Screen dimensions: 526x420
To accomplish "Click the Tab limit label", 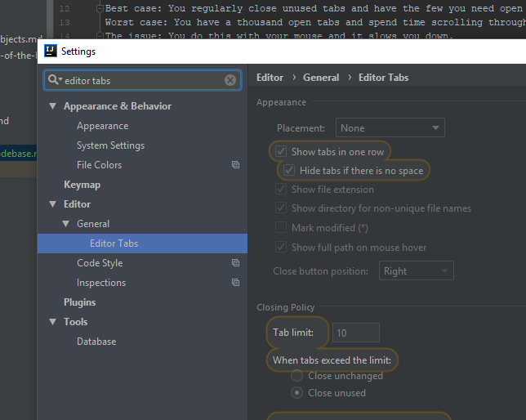I will click(293, 333).
